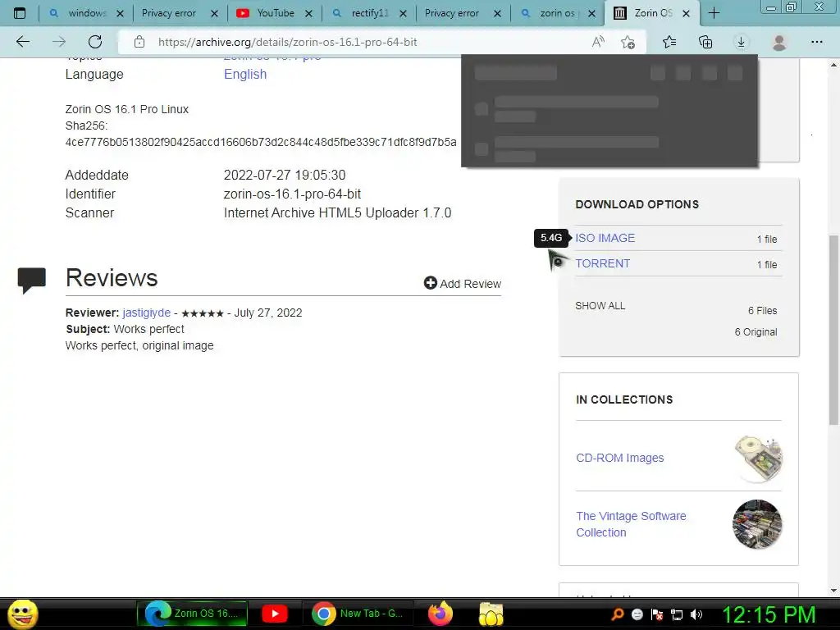Open the YouTube taskbar icon
Viewport: 840px width, 630px height.
pyautogui.click(x=275, y=614)
